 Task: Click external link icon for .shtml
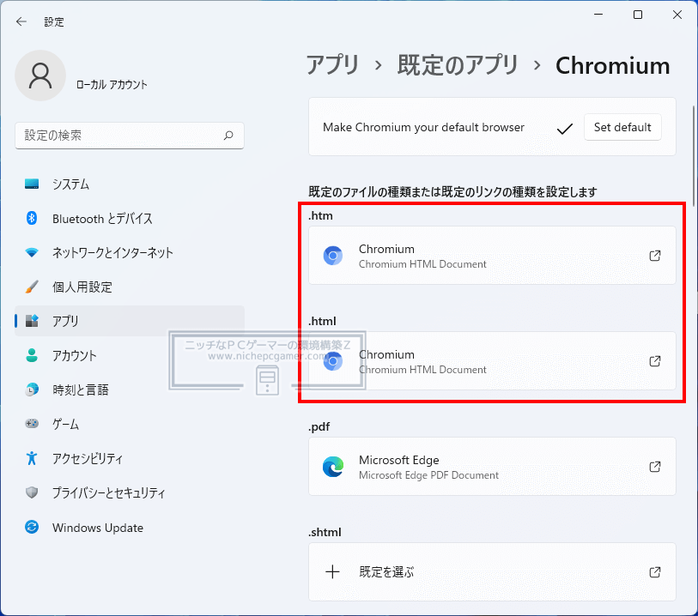pos(655,571)
